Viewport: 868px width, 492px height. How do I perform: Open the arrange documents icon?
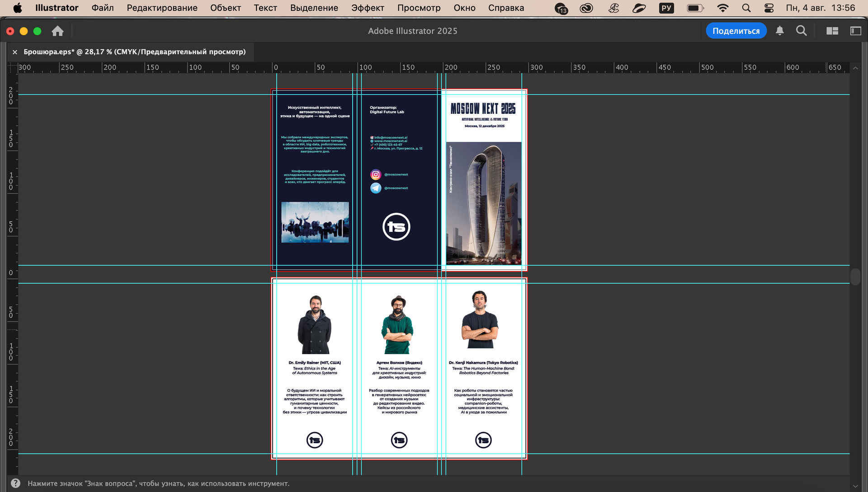pos(832,31)
